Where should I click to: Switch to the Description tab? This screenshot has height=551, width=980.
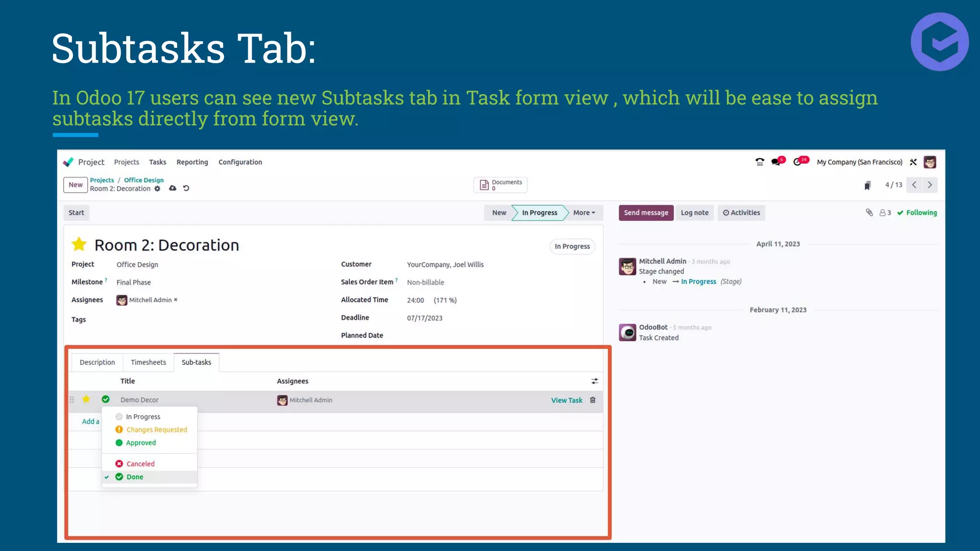point(97,362)
